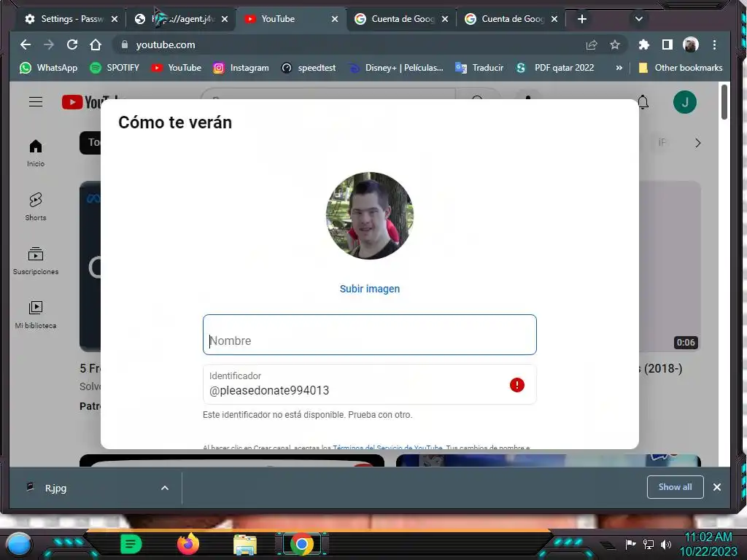Open Suscripciones in YouTube sidebar
This screenshot has height=560, width=747.
click(x=36, y=261)
